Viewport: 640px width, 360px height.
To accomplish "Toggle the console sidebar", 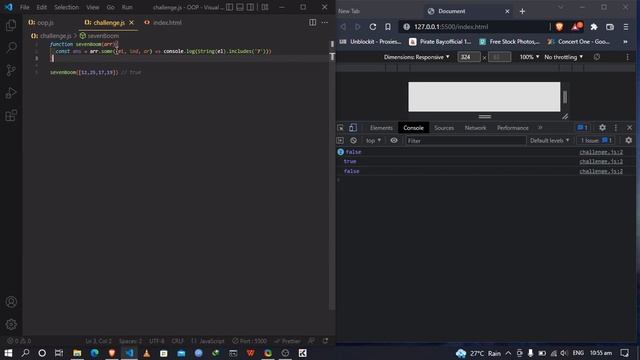I will coord(340,140).
